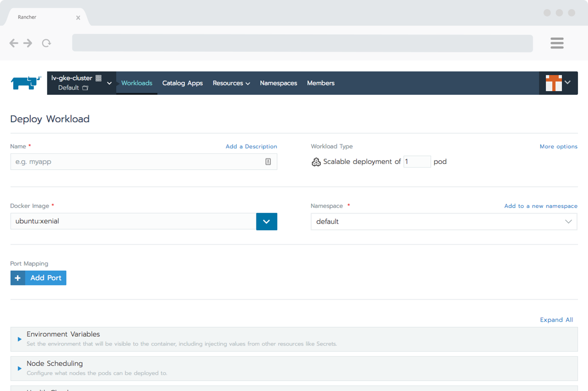588x391 pixels.
Task: Click Add to a new namespace
Action: pos(541,206)
